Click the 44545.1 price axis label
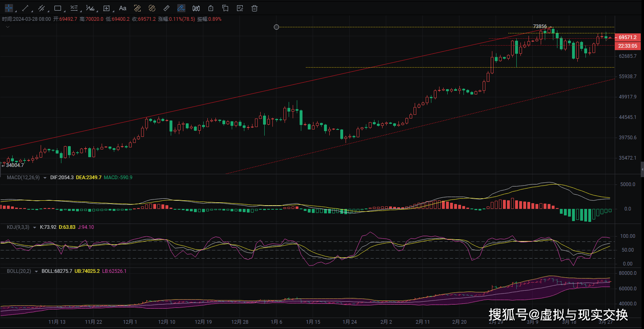 point(628,117)
